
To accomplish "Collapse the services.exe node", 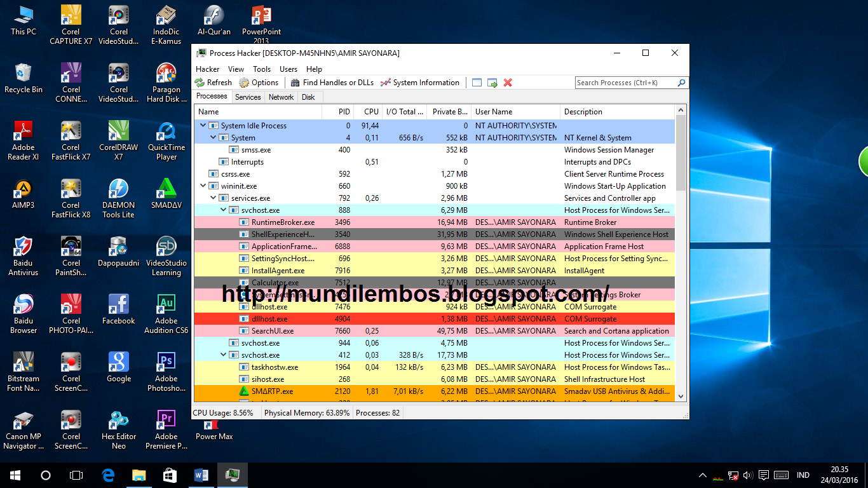I will coord(214,198).
